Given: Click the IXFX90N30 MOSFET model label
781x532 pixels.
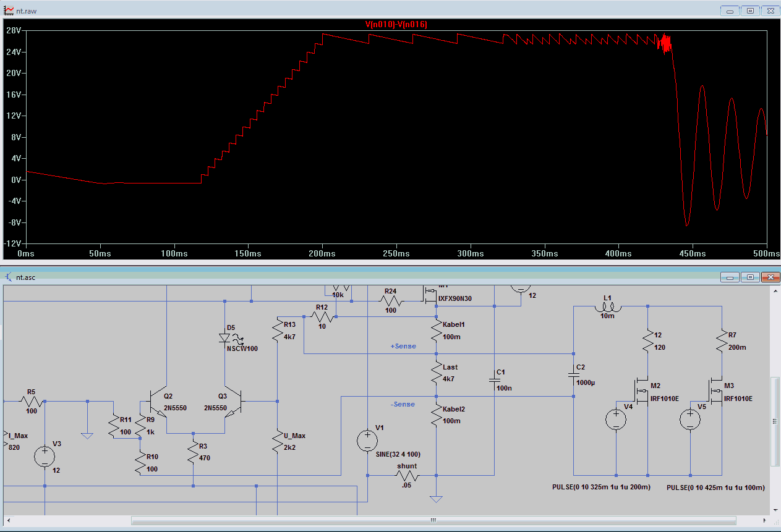Looking at the screenshot, I should coord(455,298).
